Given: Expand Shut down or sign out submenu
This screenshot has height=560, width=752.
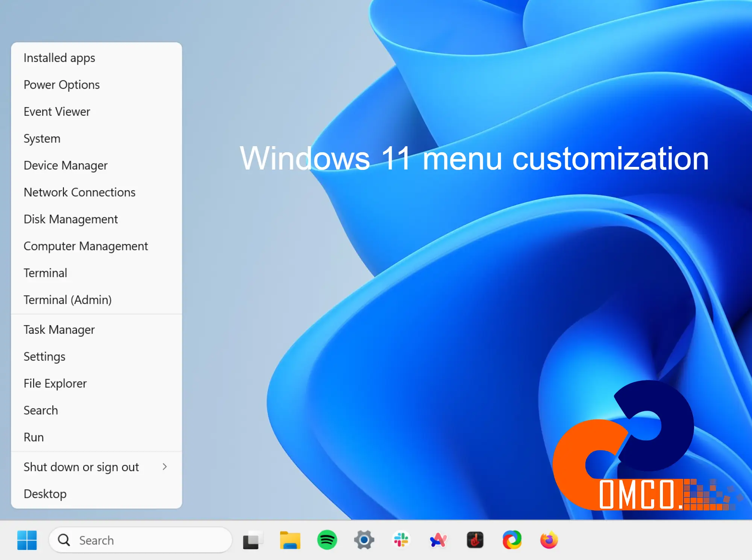Looking at the screenshot, I should (x=97, y=467).
